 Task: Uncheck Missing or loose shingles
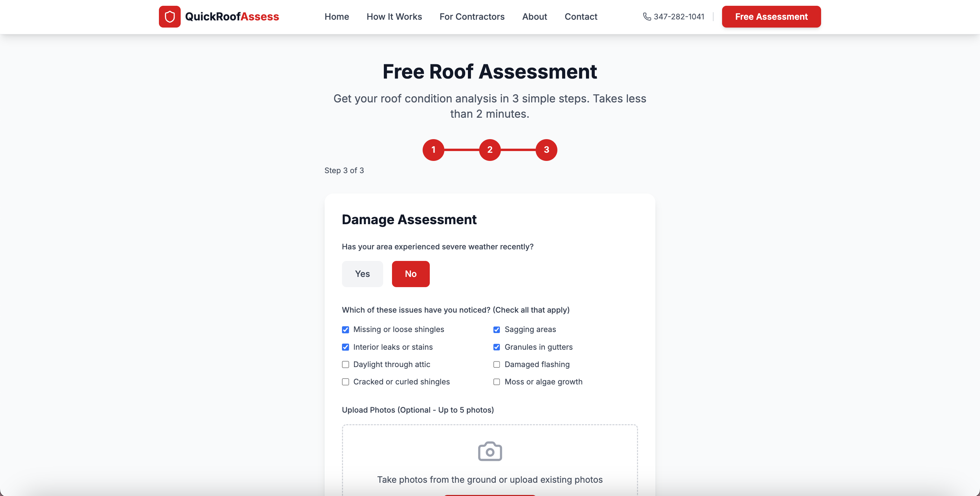point(345,329)
